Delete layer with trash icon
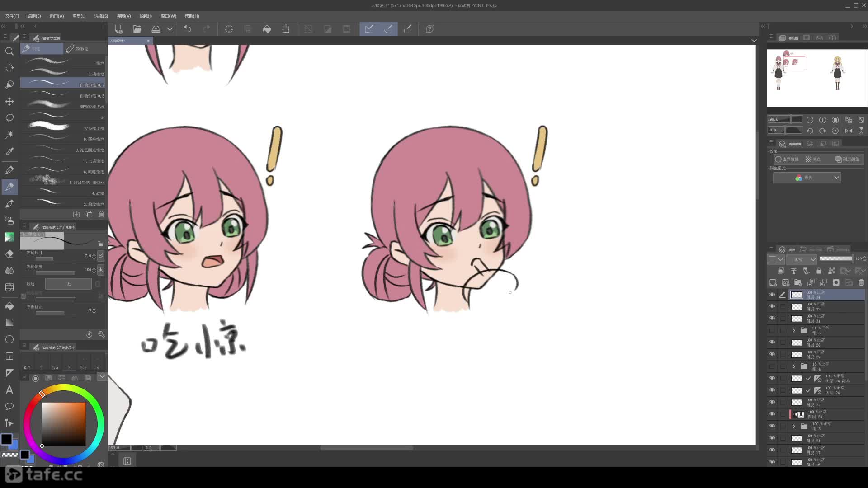 click(861, 282)
